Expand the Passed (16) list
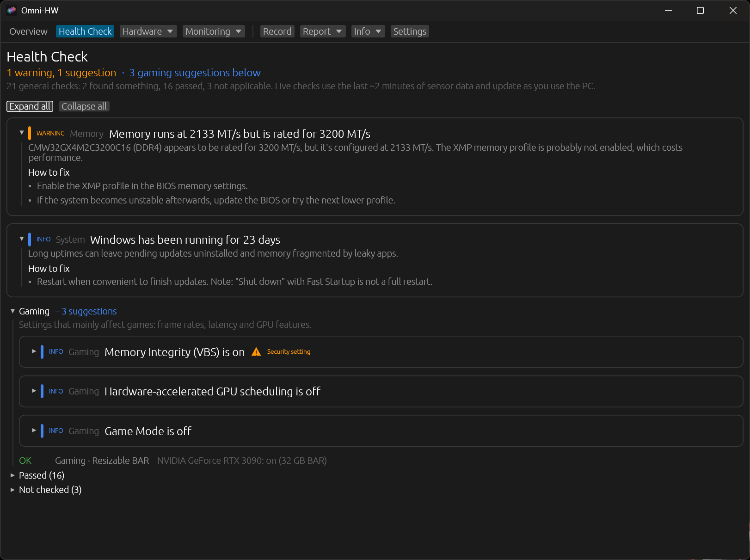Screen dimensions: 750x560 tap(12, 475)
